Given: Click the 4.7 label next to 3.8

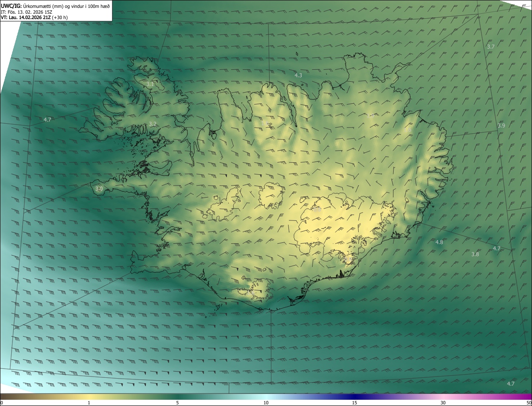Looking at the screenshot, I should click(x=496, y=248).
